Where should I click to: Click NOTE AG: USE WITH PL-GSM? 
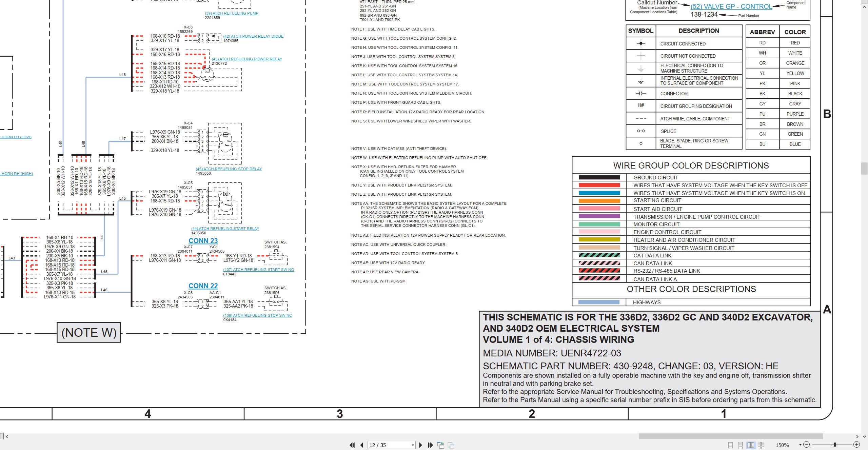[379, 281]
